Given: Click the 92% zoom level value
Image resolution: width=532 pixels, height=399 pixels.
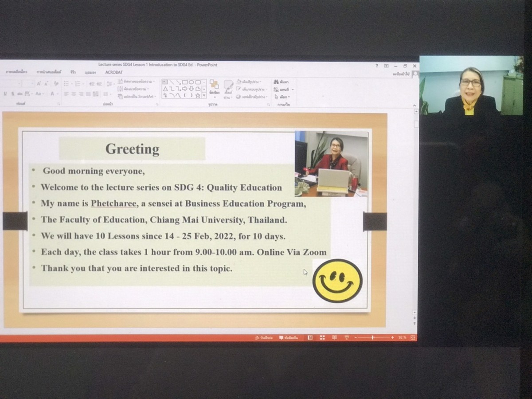Looking at the screenshot, I should point(402,337).
